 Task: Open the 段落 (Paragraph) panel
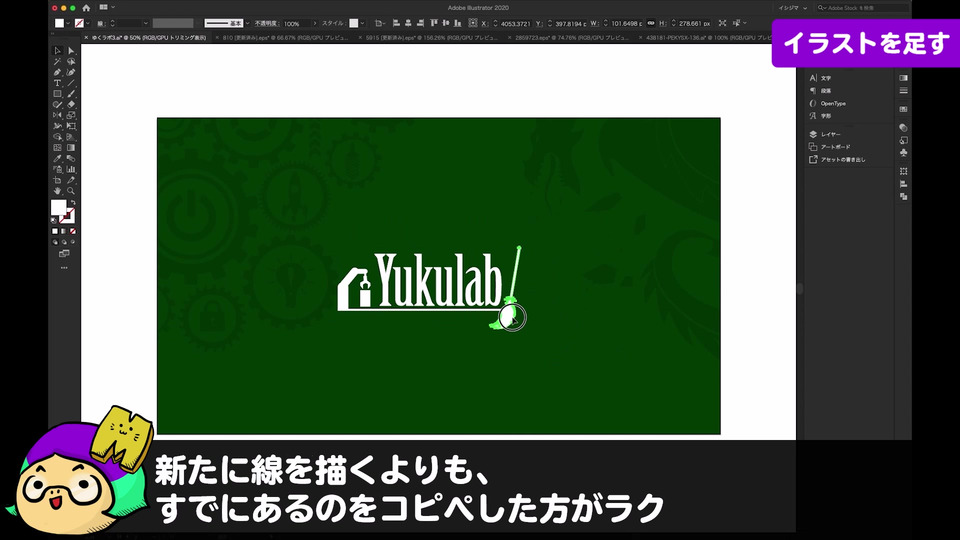[820, 91]
